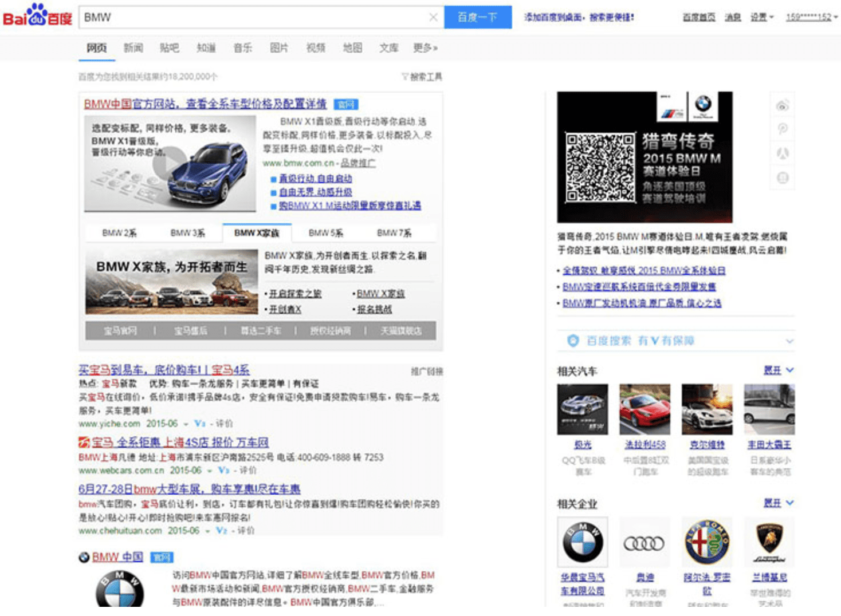Screen dimensions: 841x616
Task: Select the BMW 7系 tab
Action: 394,233
